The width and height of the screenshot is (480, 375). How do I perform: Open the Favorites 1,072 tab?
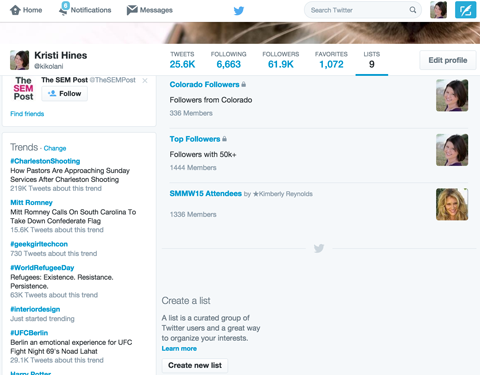pyautogui.click(x=331, y=60)
